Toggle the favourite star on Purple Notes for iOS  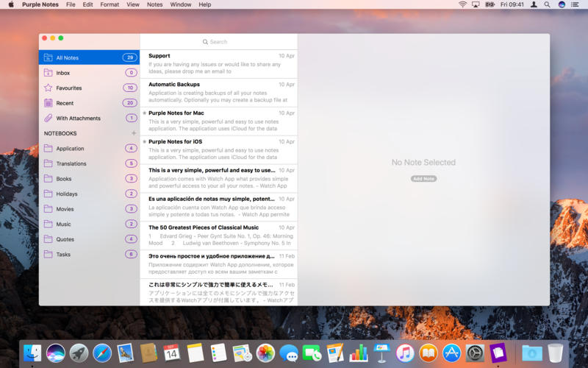coord(144,141)
